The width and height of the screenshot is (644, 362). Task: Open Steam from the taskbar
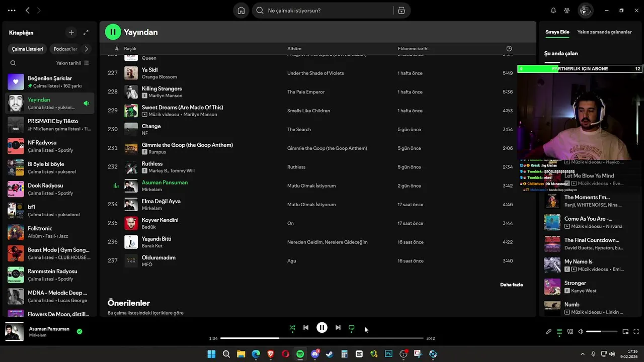click(330, 354)
